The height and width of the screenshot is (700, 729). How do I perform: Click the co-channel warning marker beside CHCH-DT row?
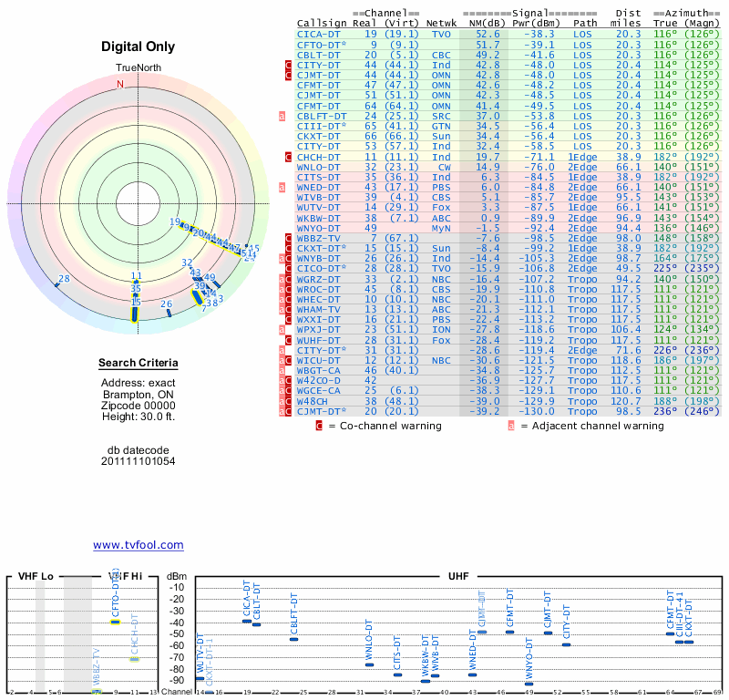click(288, 157)
